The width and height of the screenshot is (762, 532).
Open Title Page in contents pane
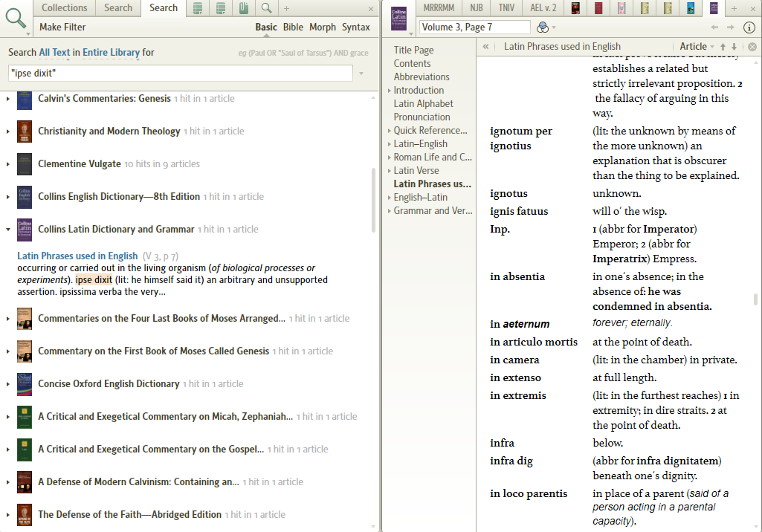(x=413, y=50)
